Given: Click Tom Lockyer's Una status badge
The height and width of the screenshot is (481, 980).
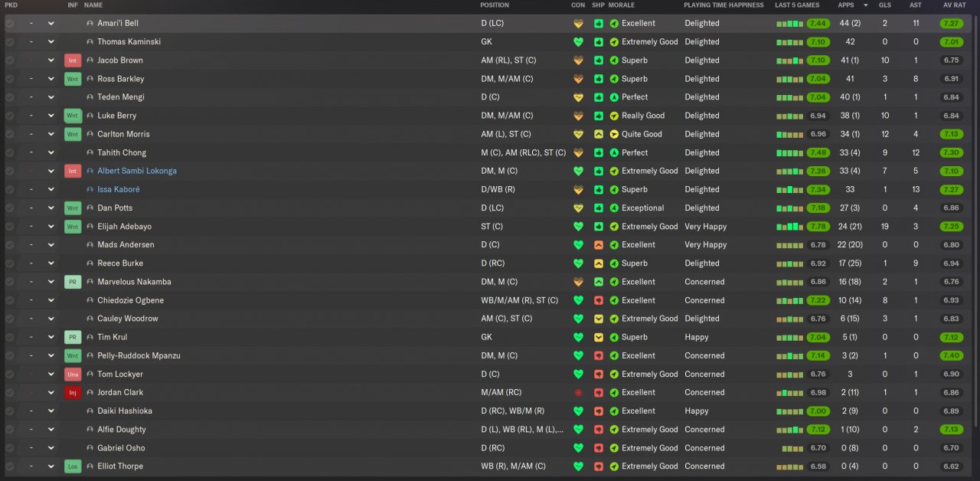Looking at the screenshot, I should (73, 375).
